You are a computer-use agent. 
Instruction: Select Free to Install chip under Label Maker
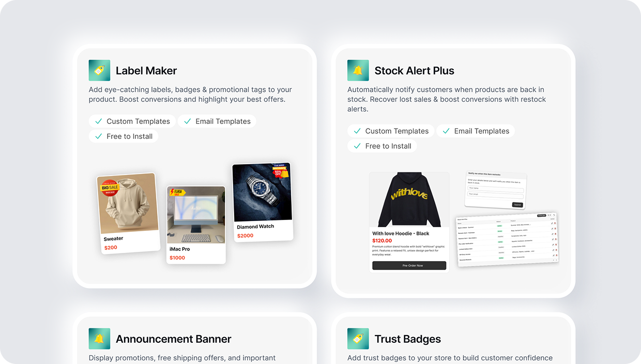click(x=124, y=136)
